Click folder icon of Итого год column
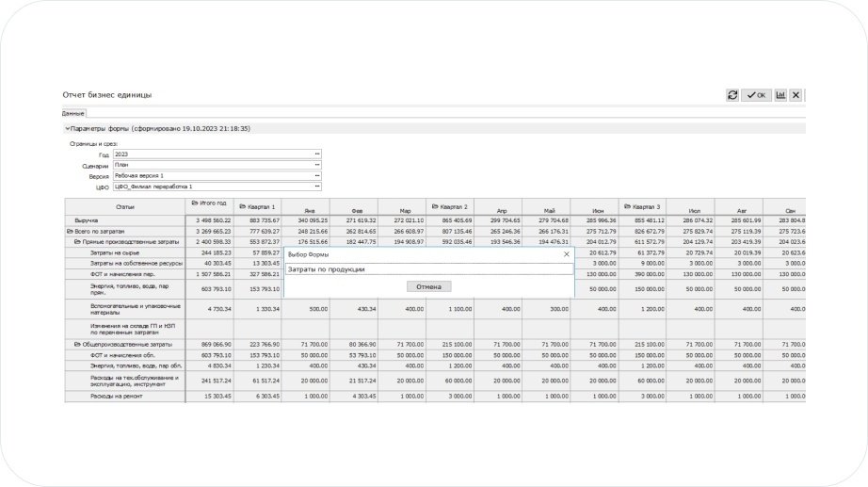 click(194, 203)
